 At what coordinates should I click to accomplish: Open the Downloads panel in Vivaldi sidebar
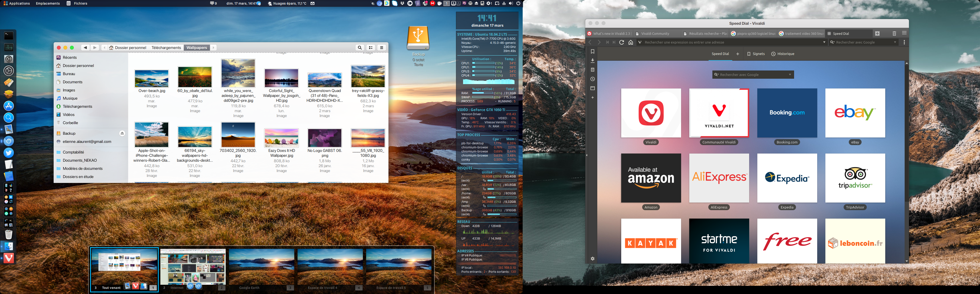(x=592, y=60)
